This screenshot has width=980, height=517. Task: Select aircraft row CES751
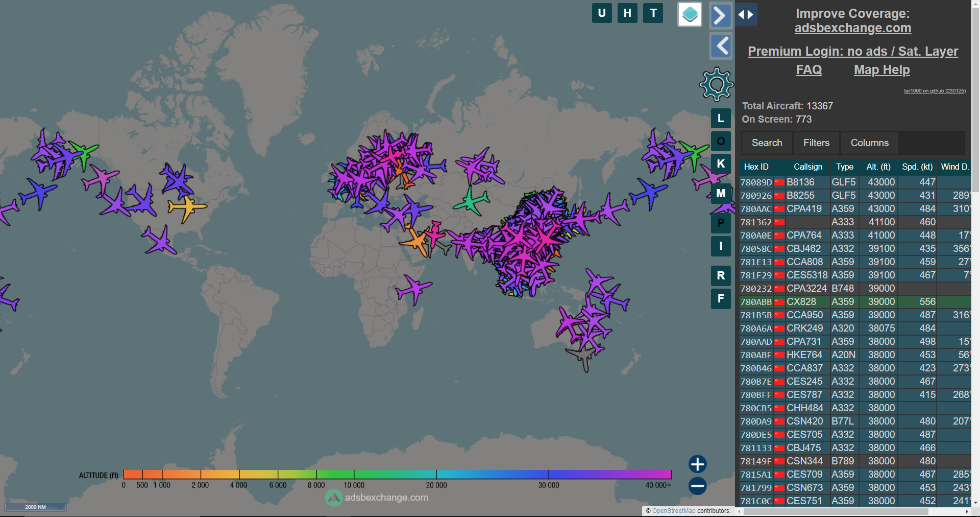(855, 501)
